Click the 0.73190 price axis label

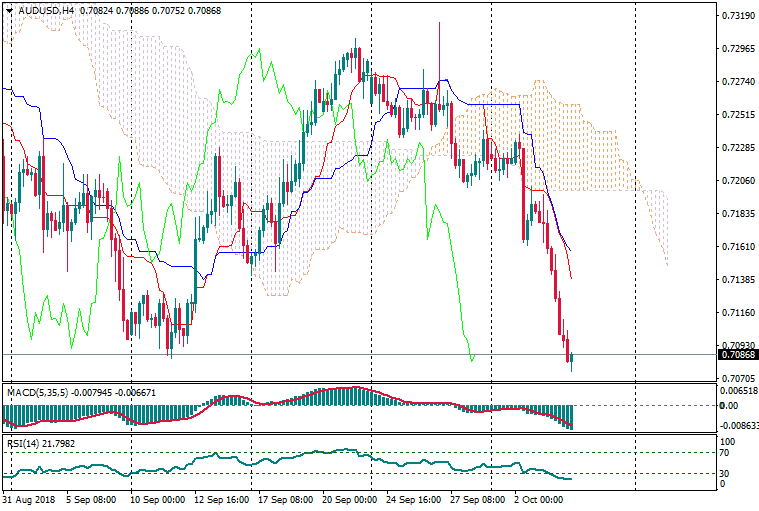(x=736, y=16)
